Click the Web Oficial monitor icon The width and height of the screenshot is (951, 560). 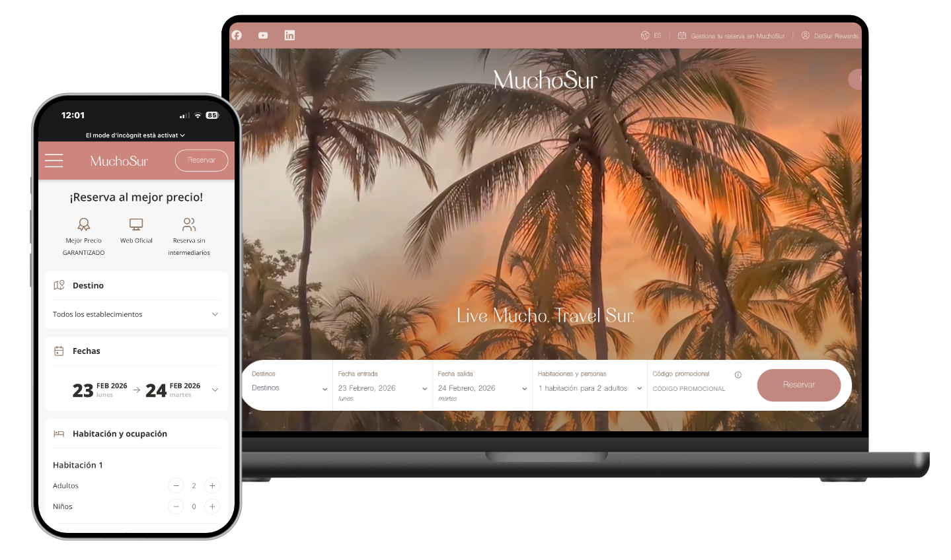pyautogui.click(x=135, y=225)
